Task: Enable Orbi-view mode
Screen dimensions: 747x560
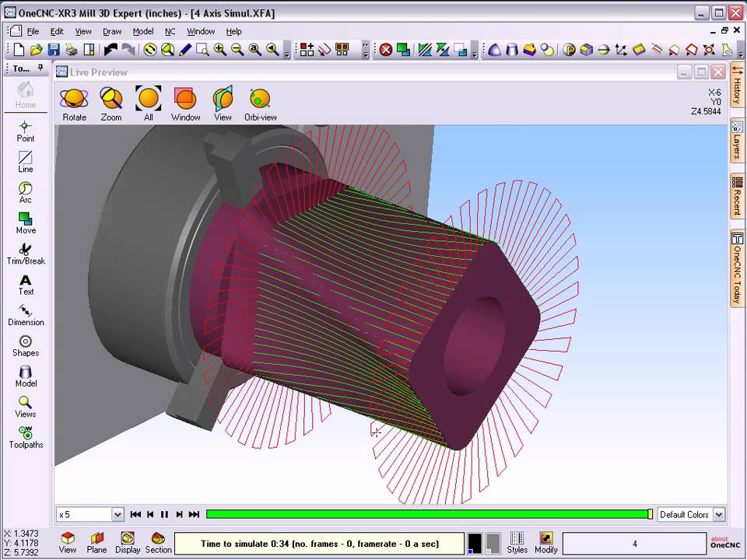Action: coord(260,104)
